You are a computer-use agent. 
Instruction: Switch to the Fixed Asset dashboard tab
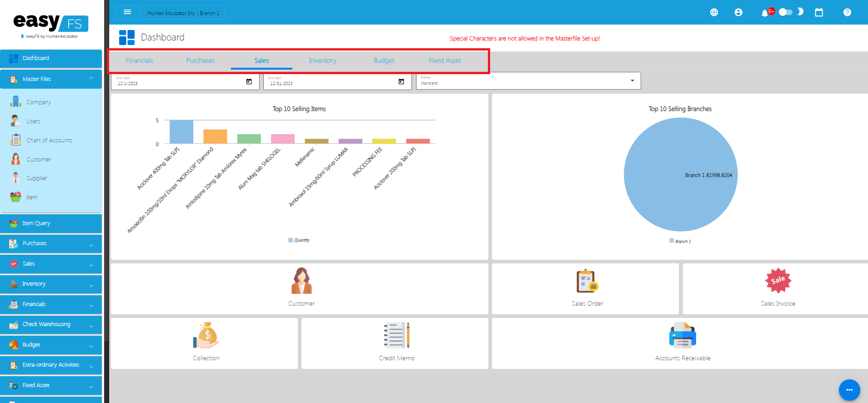pyautogui.click(x=445, y=60)
